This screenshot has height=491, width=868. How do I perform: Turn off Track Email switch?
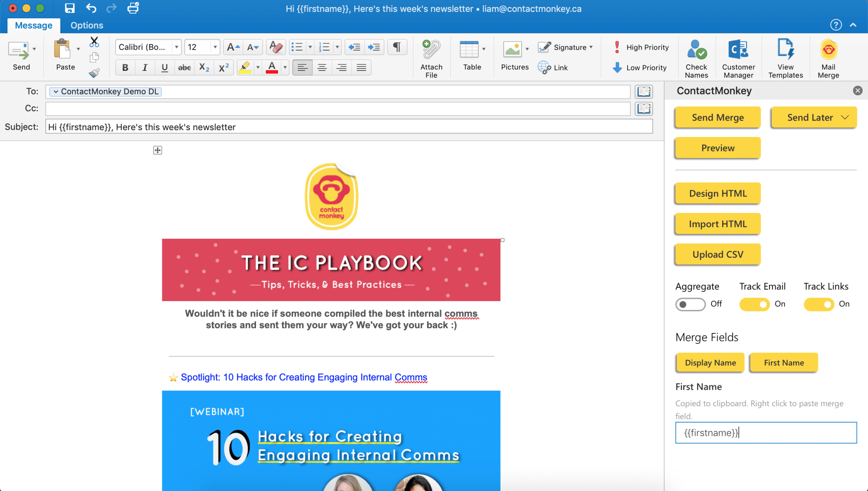pyautogui.click(x=754, y=304)
